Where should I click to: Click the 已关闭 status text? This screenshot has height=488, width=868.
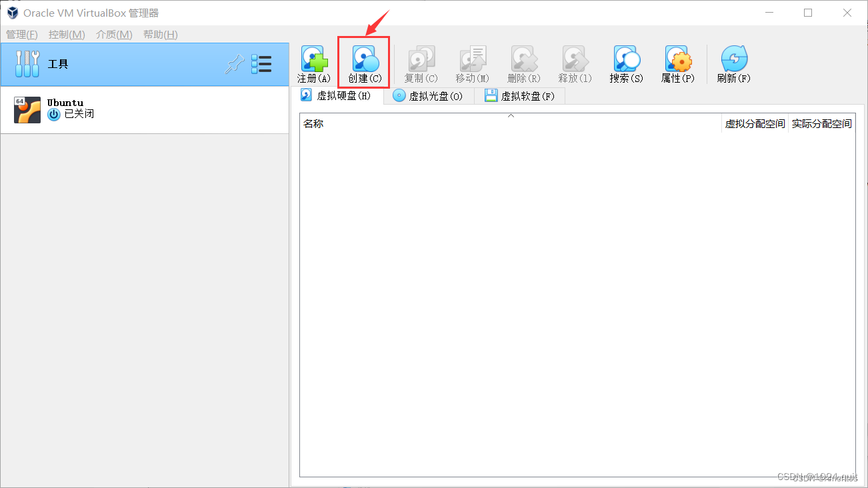point(79,114)
